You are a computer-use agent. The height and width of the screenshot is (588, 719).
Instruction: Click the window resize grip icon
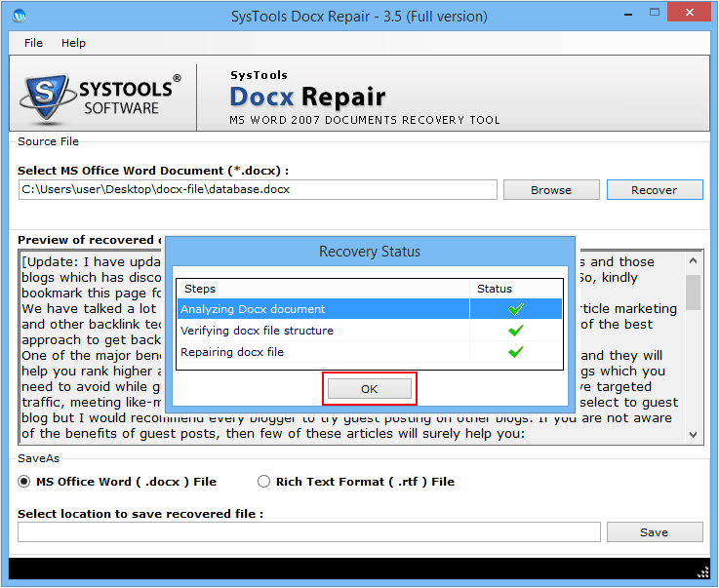tap(703, 572)
